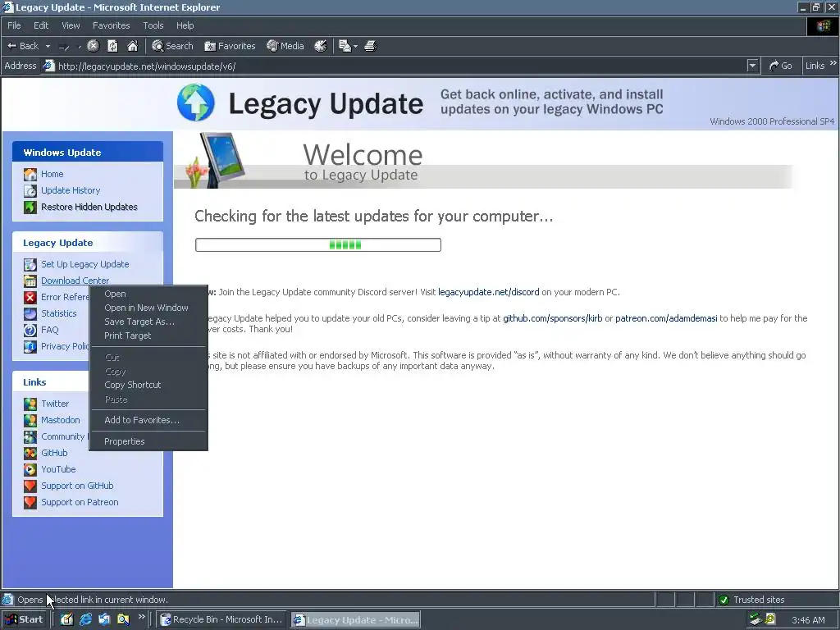The width and height of the screenshot is (840, 630).
Task: Click the Error Reference red X icon
Action: [x=30, y=297]
